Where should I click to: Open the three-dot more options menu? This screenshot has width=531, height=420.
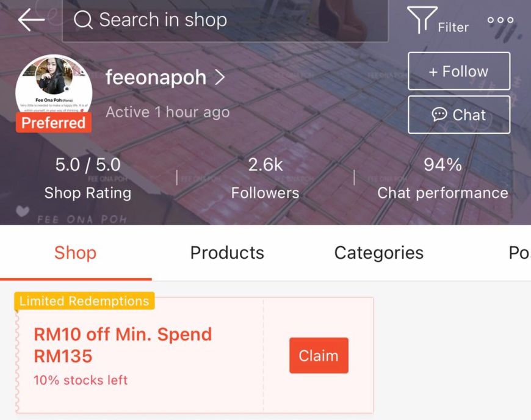click(500, 20)
